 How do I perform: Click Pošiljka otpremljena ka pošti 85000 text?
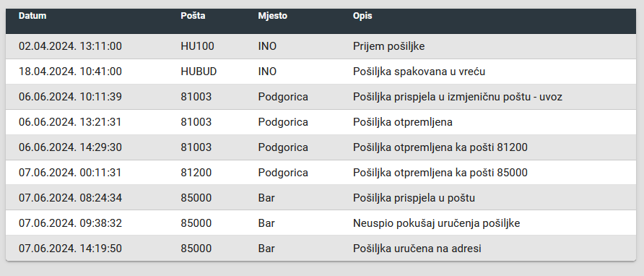(440, 173)
